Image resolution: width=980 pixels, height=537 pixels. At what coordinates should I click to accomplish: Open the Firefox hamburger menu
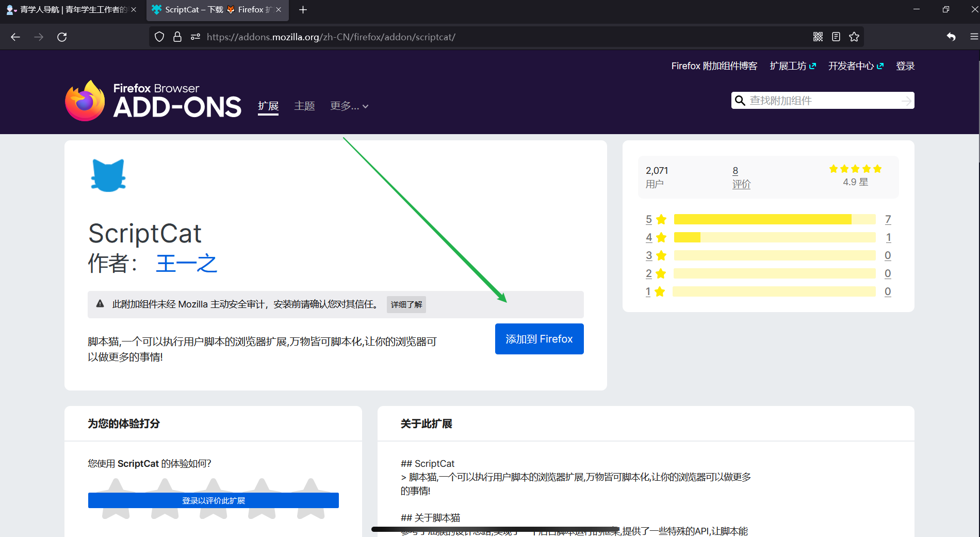tap(974, 37)
